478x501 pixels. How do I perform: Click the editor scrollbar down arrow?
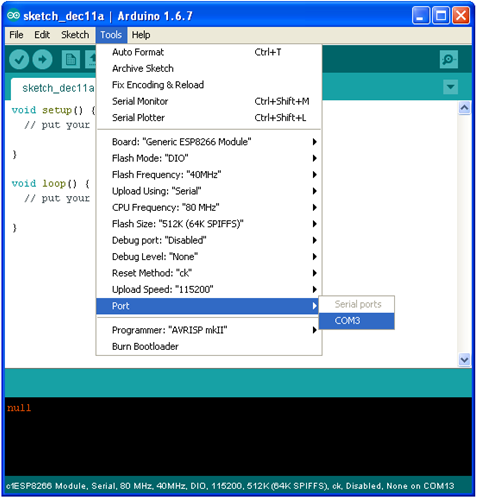tap(464, 360)
